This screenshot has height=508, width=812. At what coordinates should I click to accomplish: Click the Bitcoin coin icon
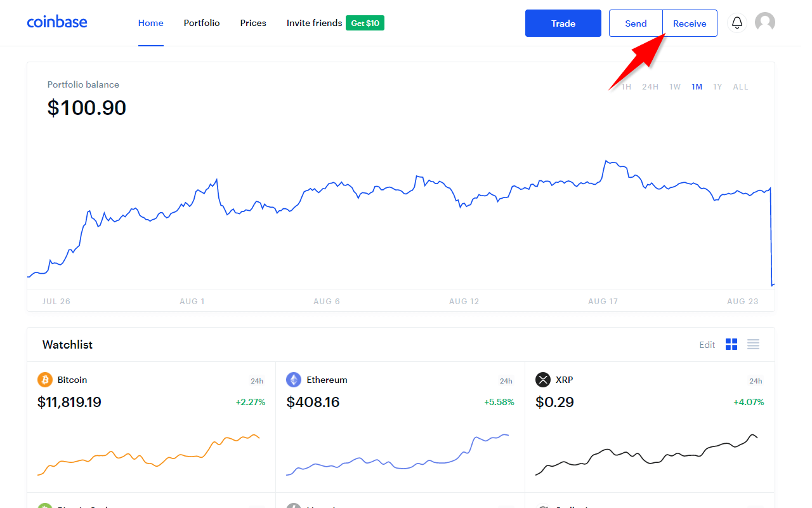click(45, 380)
